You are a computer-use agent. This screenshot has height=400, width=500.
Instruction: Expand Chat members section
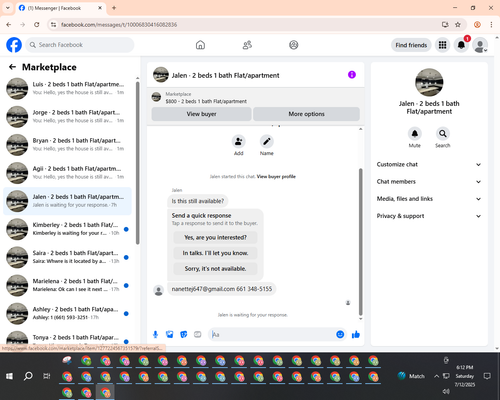pyautogui.click(x=429, y=182)
